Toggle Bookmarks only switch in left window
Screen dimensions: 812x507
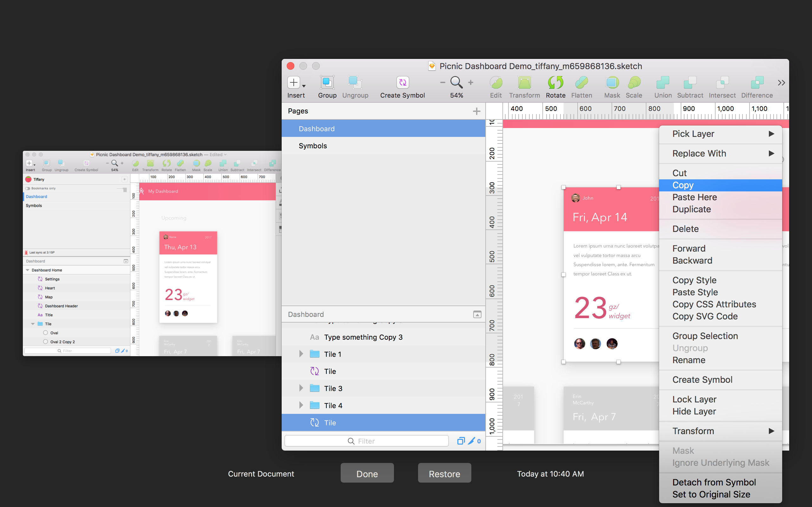(28, 189)
